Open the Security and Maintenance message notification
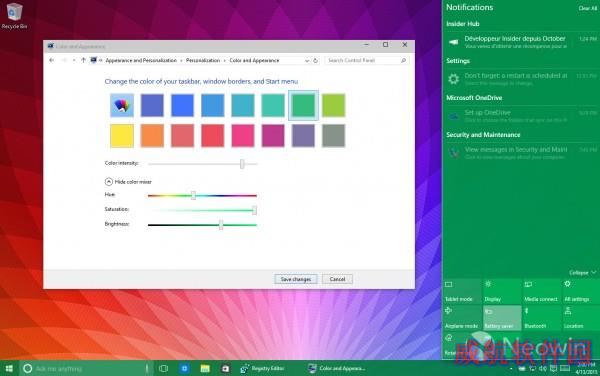 point(521,153)
